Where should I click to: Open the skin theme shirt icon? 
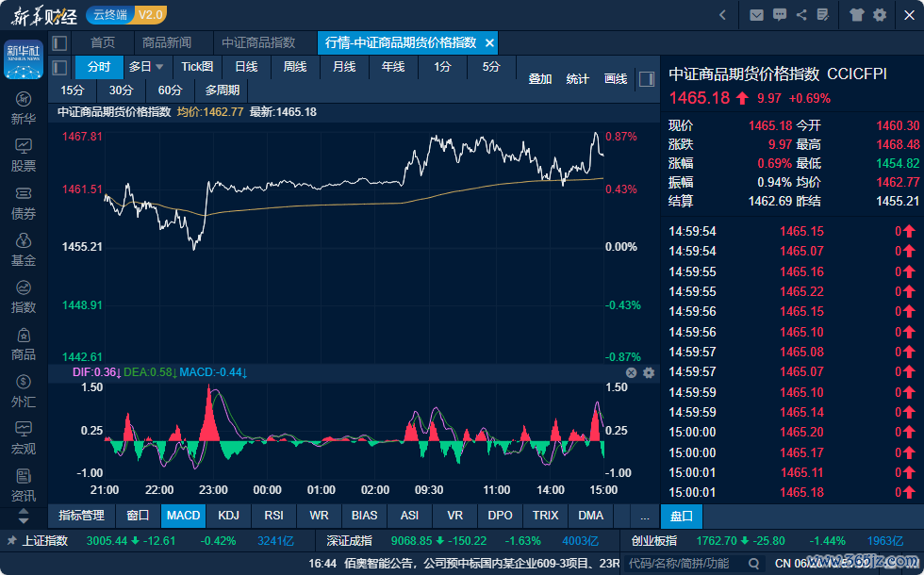857,15
